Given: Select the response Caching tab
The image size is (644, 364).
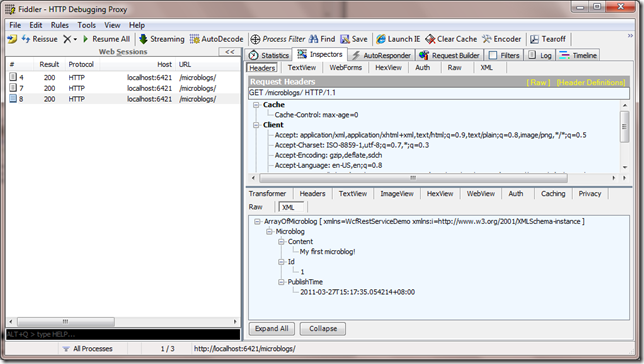Looking at the screenshot, I should tap(553, 194).
